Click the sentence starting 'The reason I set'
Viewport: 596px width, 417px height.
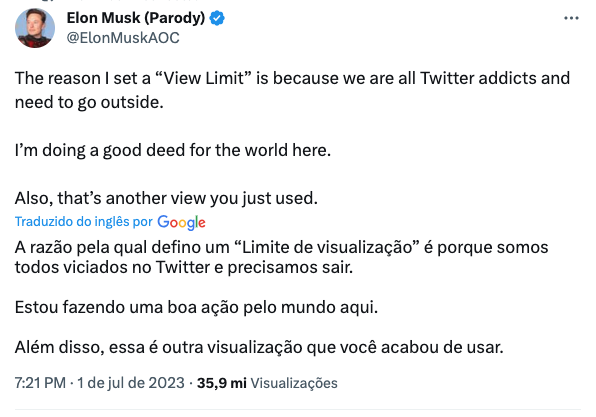click(x=292, y=90)
